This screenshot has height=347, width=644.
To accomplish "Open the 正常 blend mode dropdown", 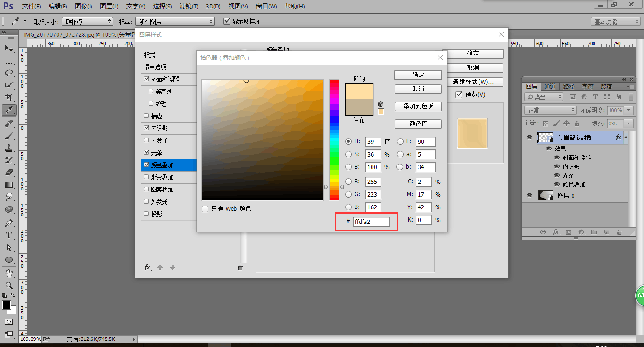I will pos(550,110).
